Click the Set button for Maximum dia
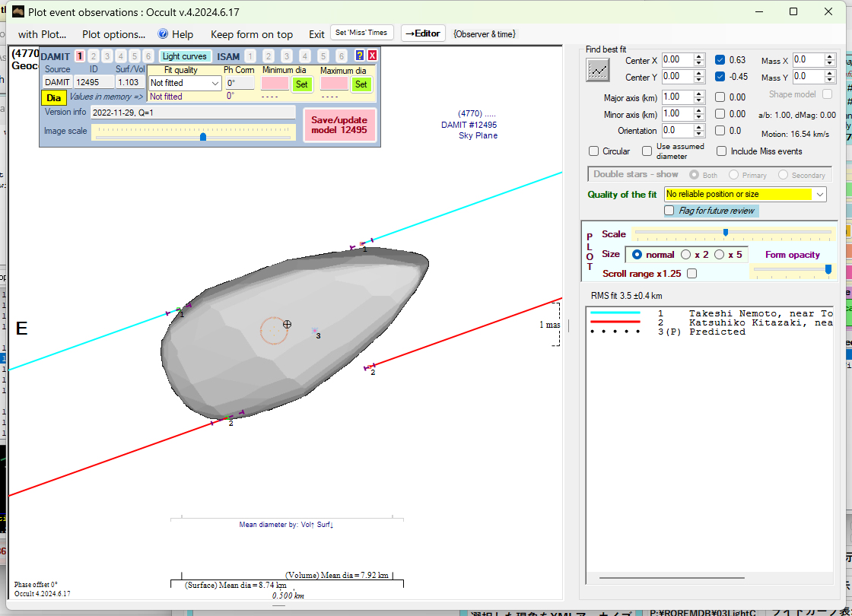 click(361, 84)
